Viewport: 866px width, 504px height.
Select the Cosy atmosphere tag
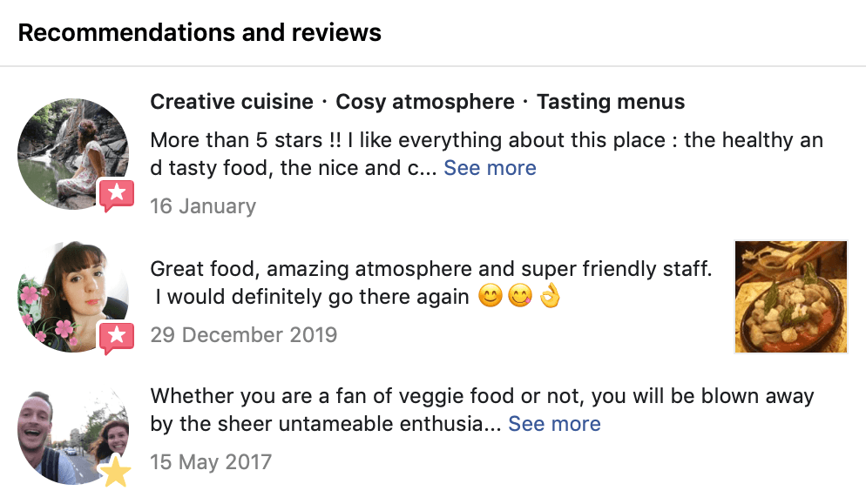(425, 102)
